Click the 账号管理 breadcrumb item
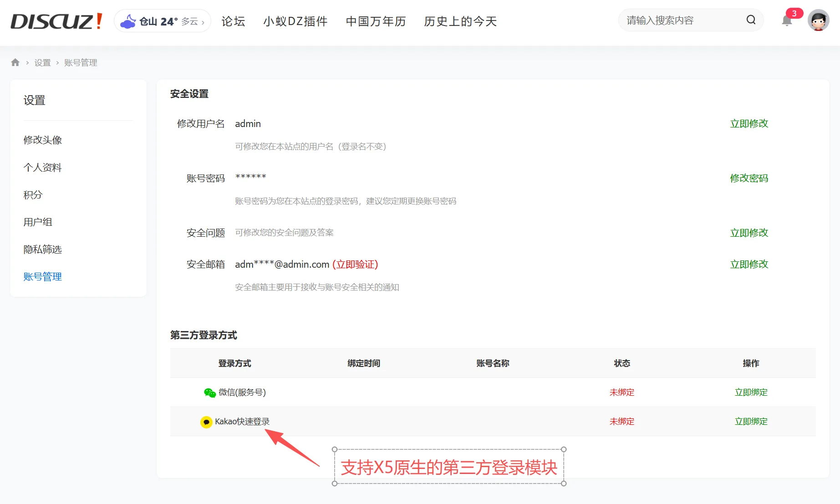The width and height of the screenshot is (840, 504). click(81, 63)
